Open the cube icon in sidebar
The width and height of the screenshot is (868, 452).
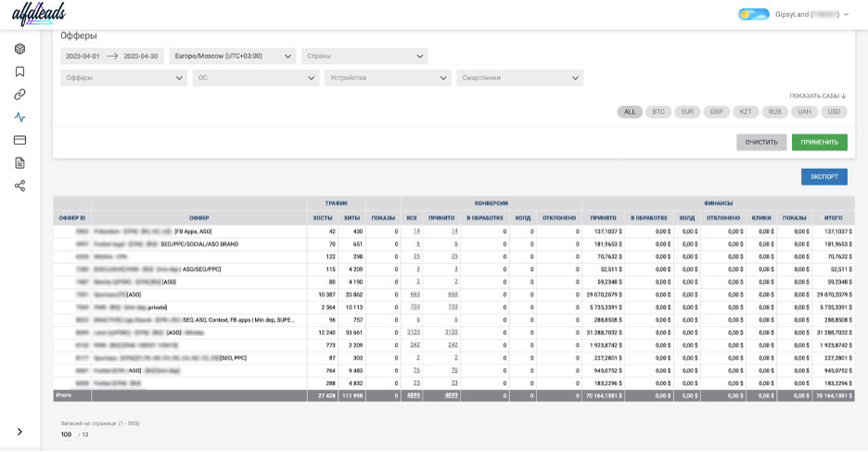click(x=19, y=49)
